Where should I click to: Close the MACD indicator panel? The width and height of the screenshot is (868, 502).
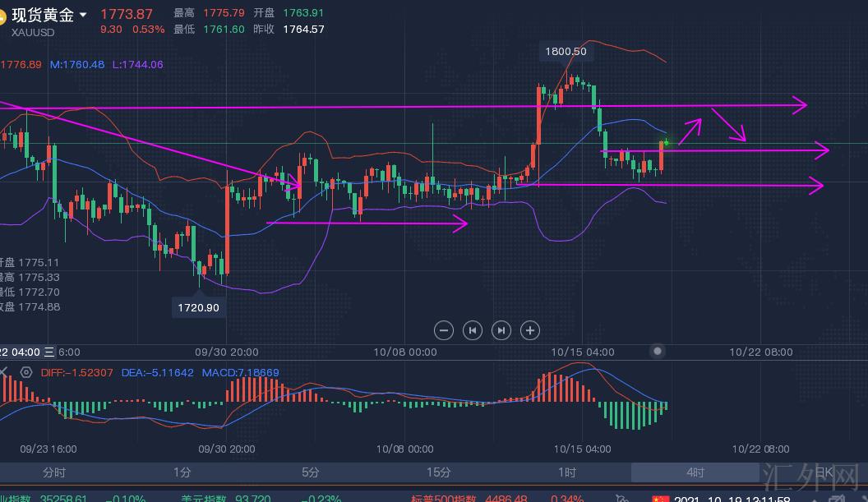[x=4, y=372]
